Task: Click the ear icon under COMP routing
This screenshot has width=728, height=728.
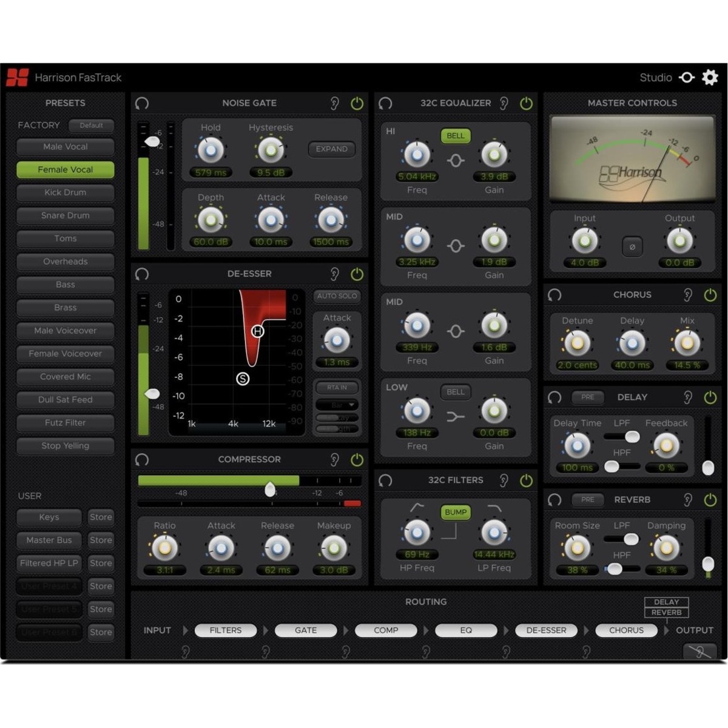Action: (346, 652)
